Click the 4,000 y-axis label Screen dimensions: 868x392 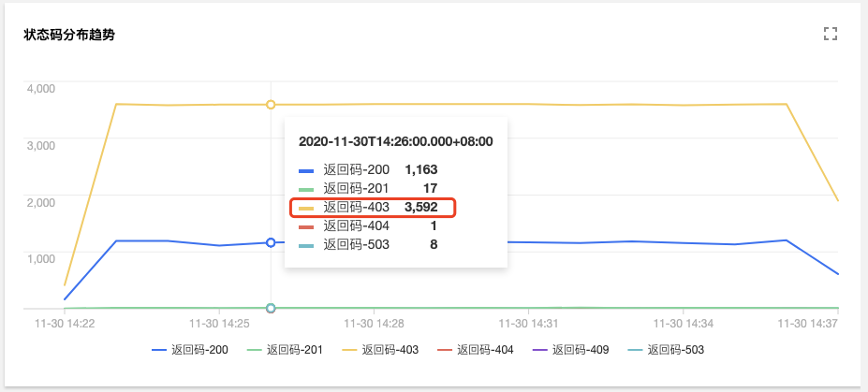(x=40, y=89)
